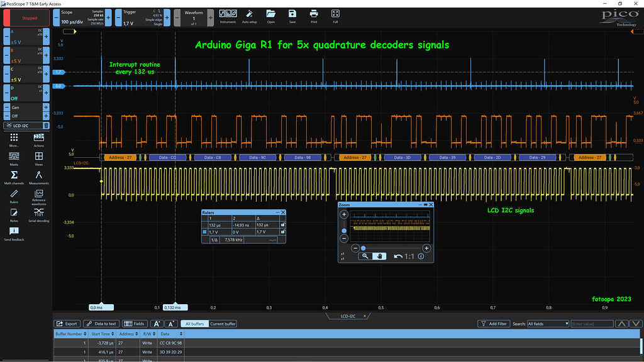Click the 0,132 ms time ruler handle
Viewport: 644px width, 362px height.
pyautogui.click(x=175, y=307)
